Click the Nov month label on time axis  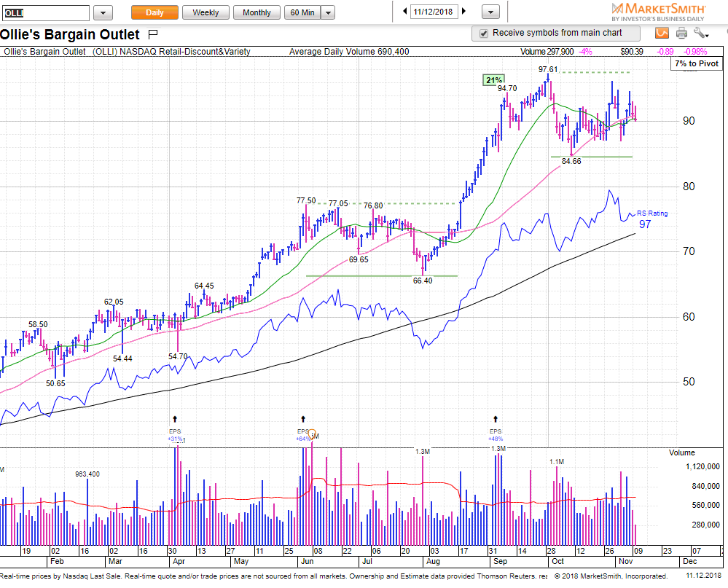coord(625,562)
